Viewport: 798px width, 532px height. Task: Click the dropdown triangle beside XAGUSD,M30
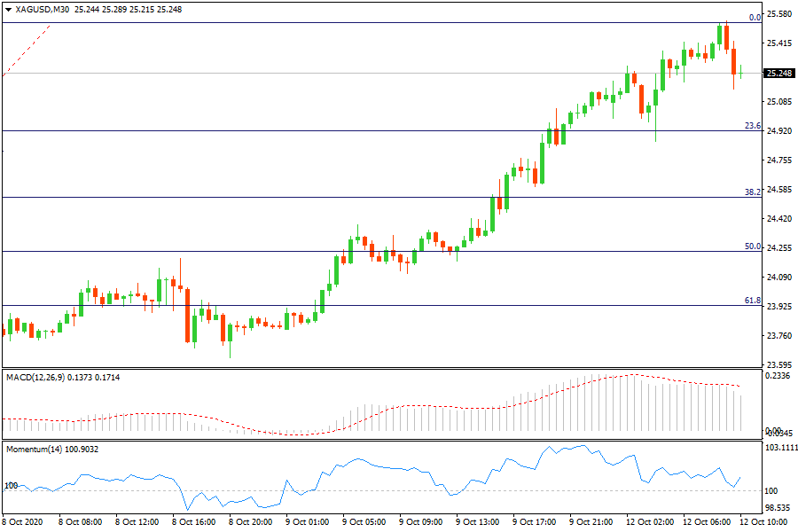[x=8, y=9]
